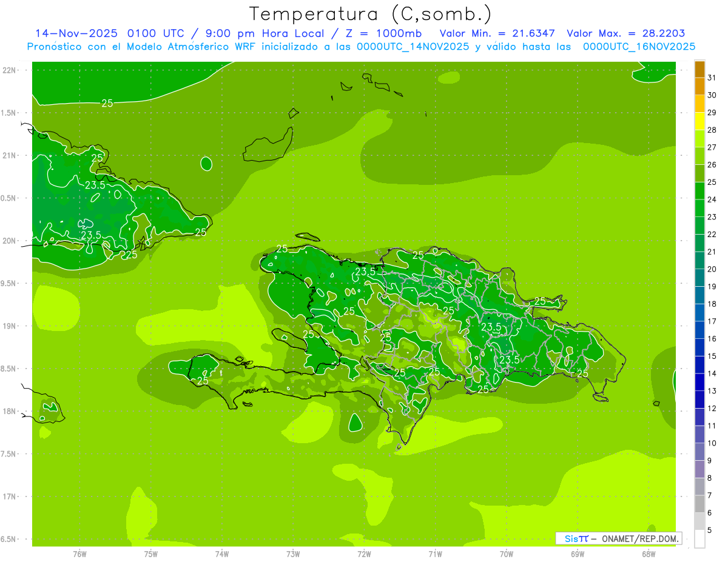Viewport: 728px width, 562px height.
Task: Click the '72W' longitude axis label
Action: 364,554
